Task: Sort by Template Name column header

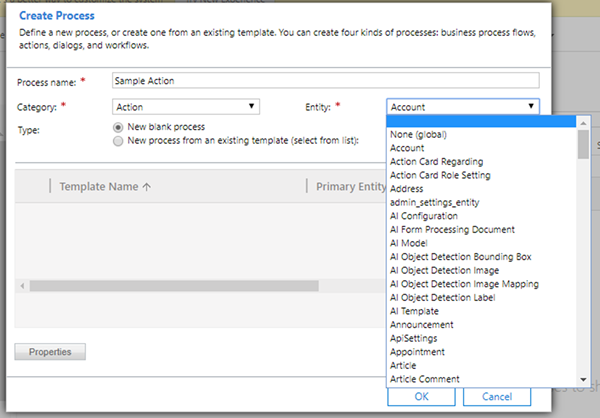Action: [103, 186]
